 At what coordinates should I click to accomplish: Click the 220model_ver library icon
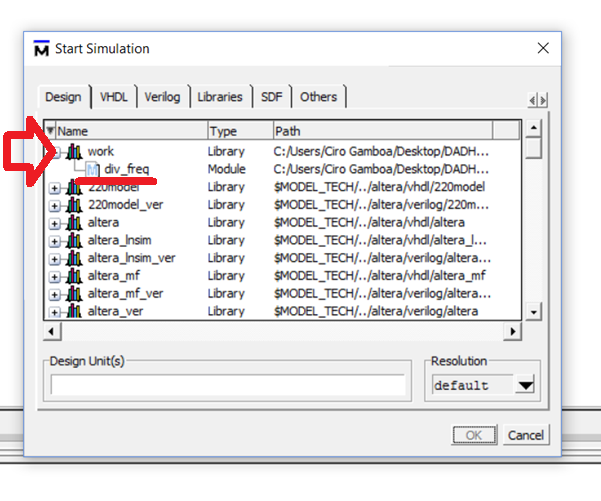click(73, 204)
